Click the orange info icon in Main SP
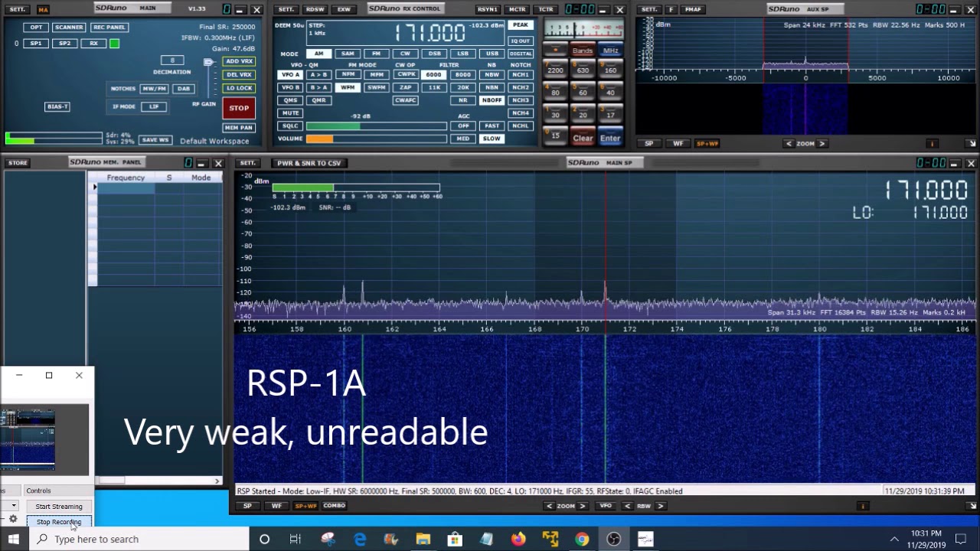The width and height of the screenshot is (980, 551). point(863,506)
